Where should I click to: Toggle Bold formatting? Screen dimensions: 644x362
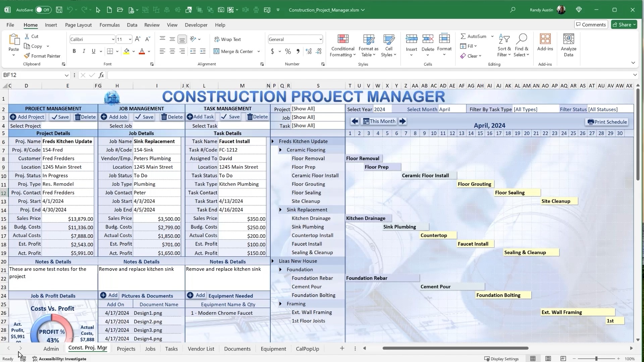click(74, 51)
